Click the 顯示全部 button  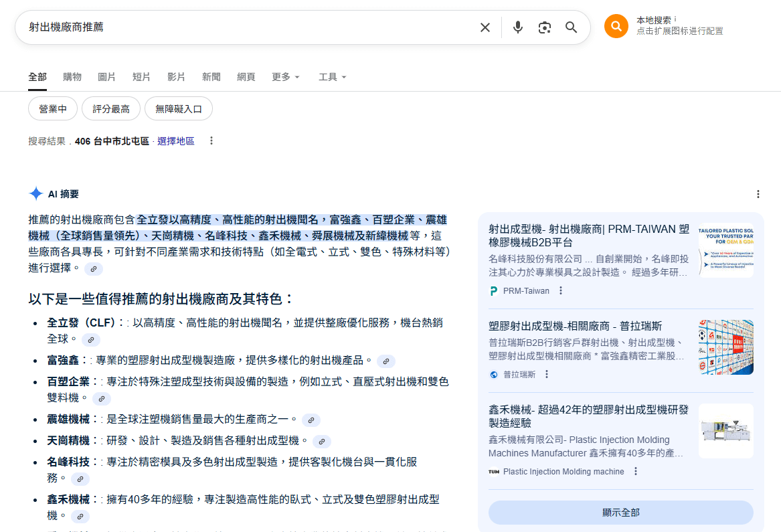point(620,513)
